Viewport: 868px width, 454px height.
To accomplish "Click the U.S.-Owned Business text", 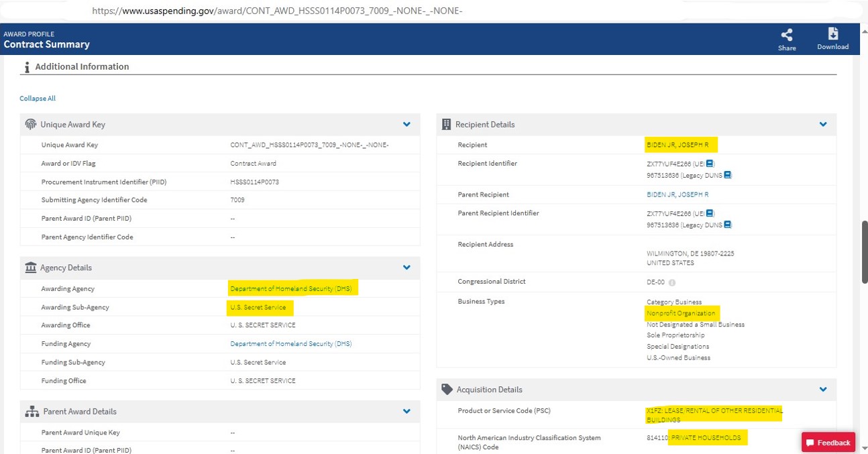I will pyautogui.click(x=678, y=357).
